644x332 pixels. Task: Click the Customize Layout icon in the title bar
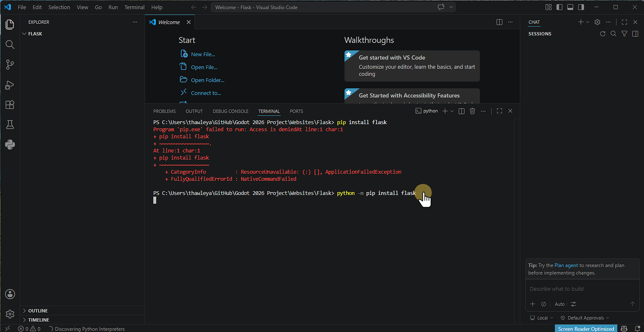point(549,7)
